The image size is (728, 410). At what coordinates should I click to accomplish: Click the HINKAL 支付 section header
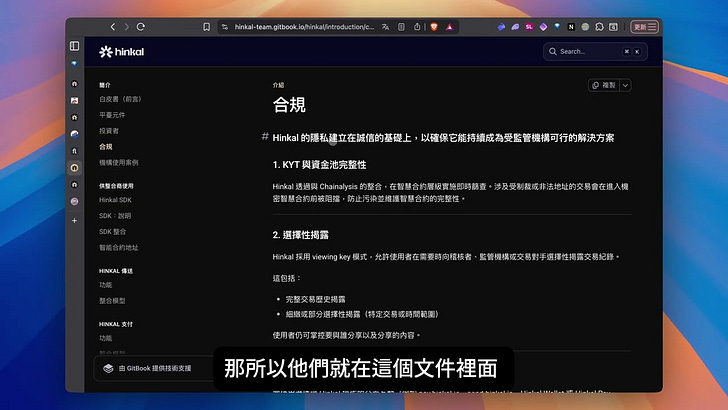click(x=116, y=324)
